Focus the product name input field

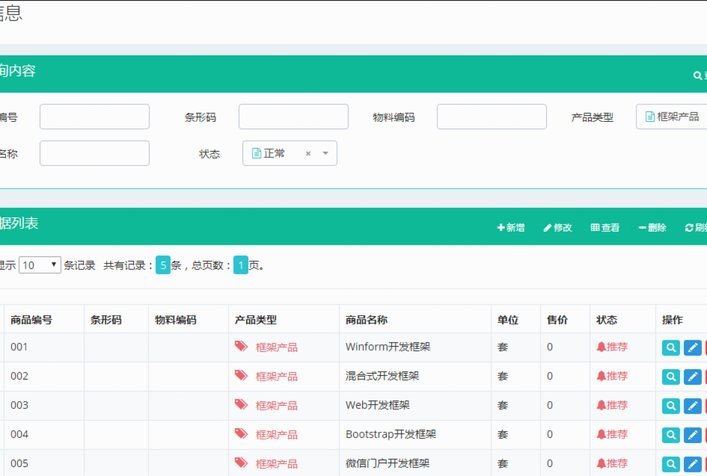(95, 153)
